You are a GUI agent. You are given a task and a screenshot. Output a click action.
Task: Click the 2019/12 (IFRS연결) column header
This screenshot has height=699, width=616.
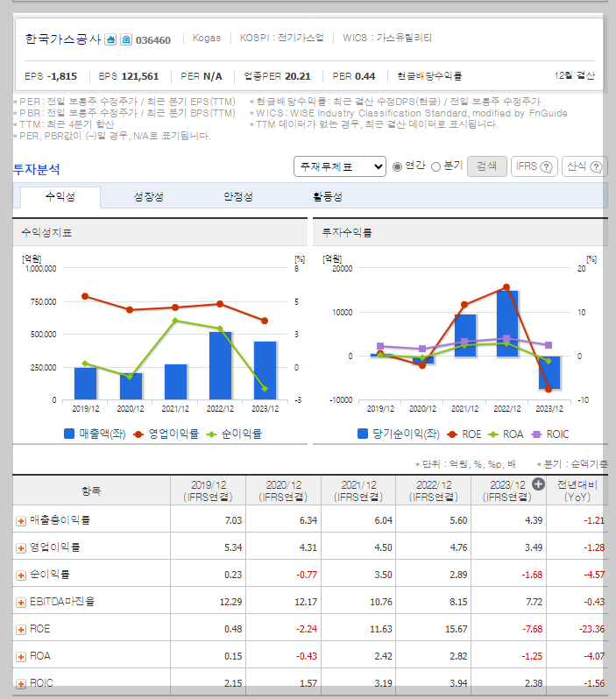pos(208,491)
